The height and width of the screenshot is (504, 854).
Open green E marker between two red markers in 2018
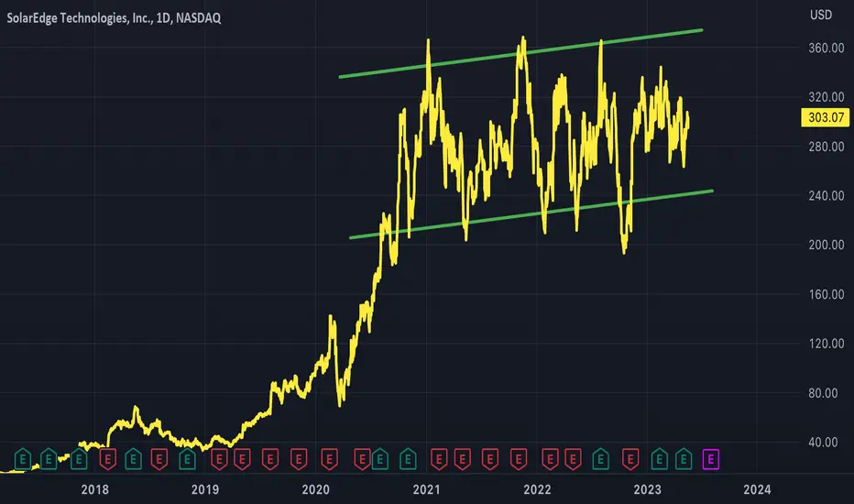(x=134, y=459)
